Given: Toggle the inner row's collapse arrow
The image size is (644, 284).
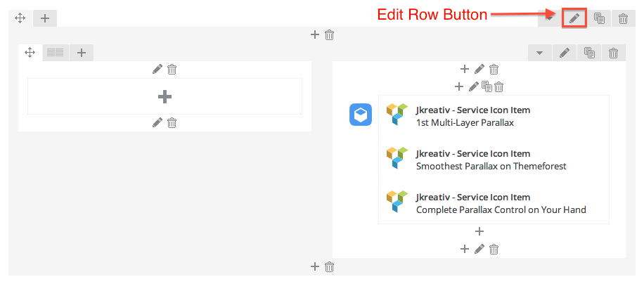Looking at the screenshot, I should point(540,53).
